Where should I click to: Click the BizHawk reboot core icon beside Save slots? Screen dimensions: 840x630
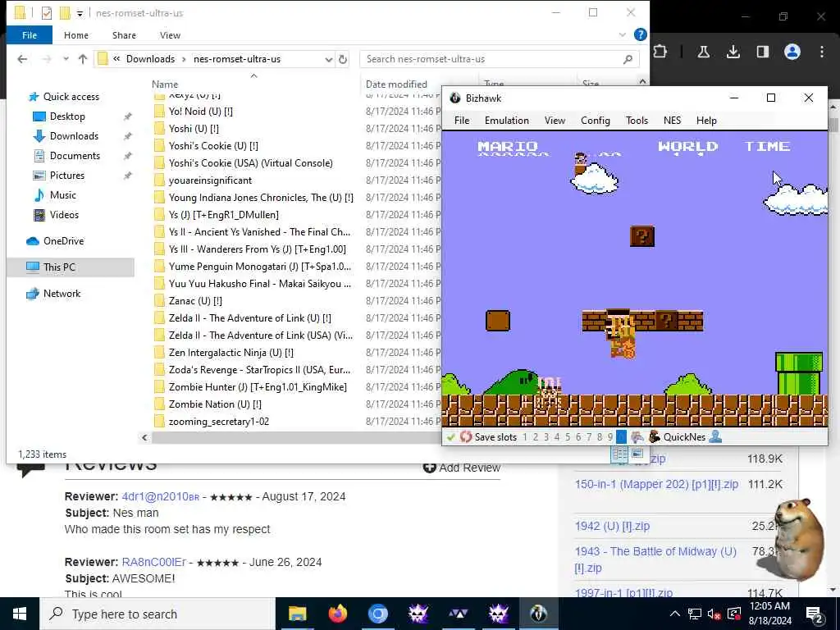466,436
